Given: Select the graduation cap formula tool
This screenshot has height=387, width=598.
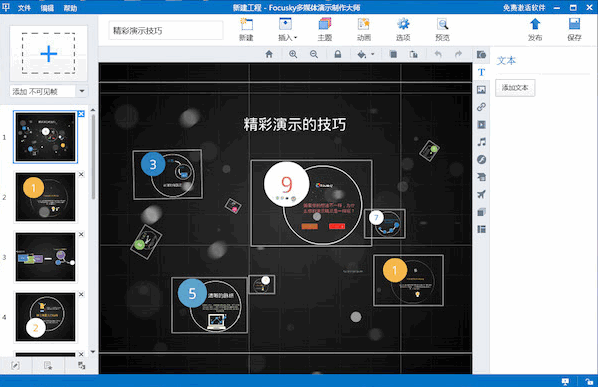Looking at the screenshot, I should coord(481,177).
